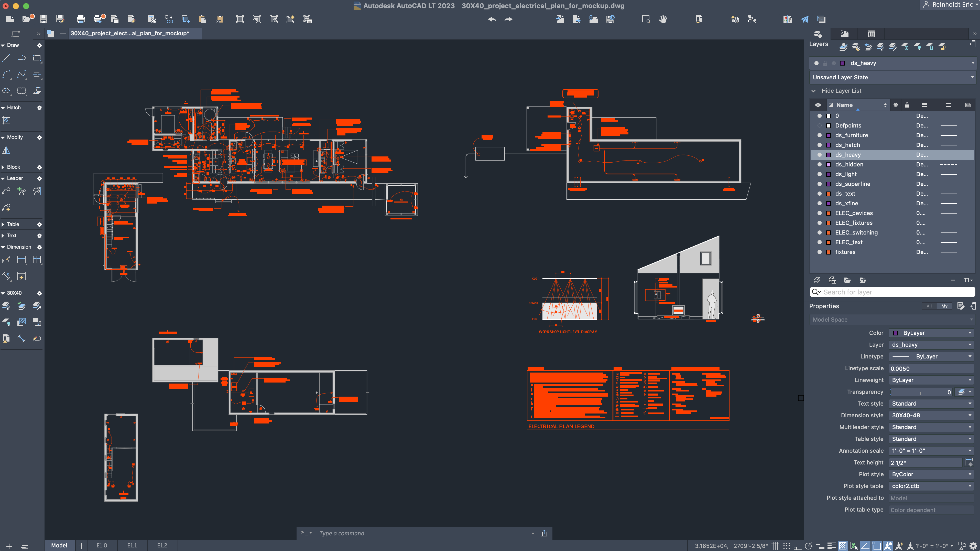Select the Polyline draw tool
Screen dimensions: 980x551
(x=22, y=58)
